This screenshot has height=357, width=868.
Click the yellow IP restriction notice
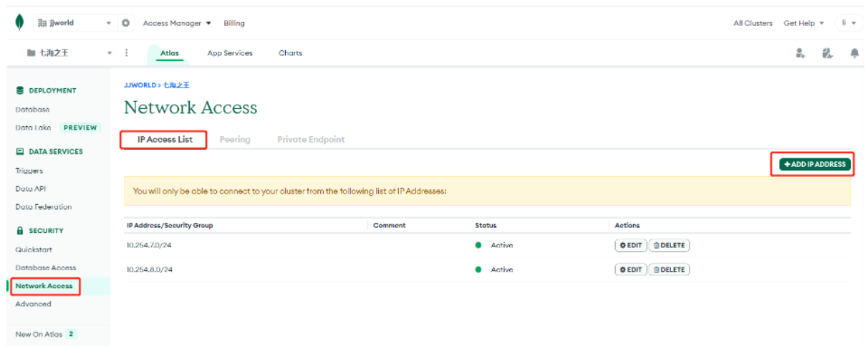coord(487,191)
